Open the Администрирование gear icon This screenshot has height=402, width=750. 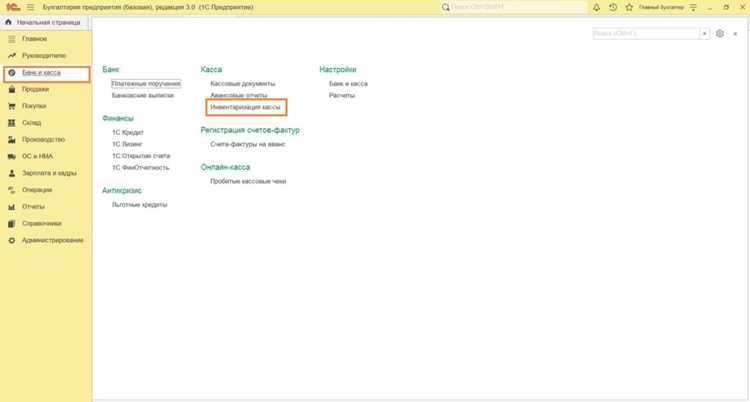point(12,240)
